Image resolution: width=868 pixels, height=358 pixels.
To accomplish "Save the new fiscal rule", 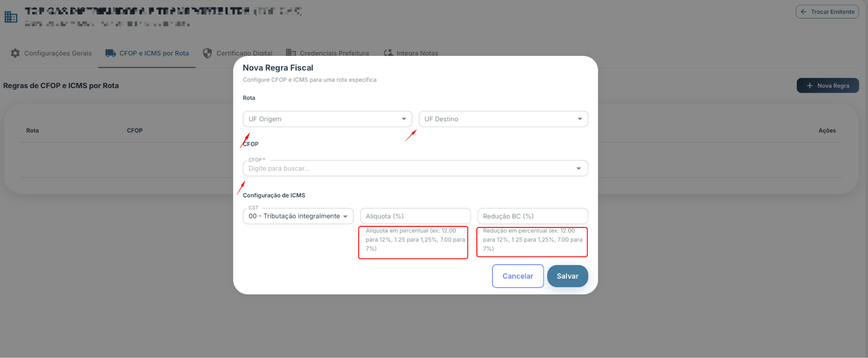I will pos(568,276).
